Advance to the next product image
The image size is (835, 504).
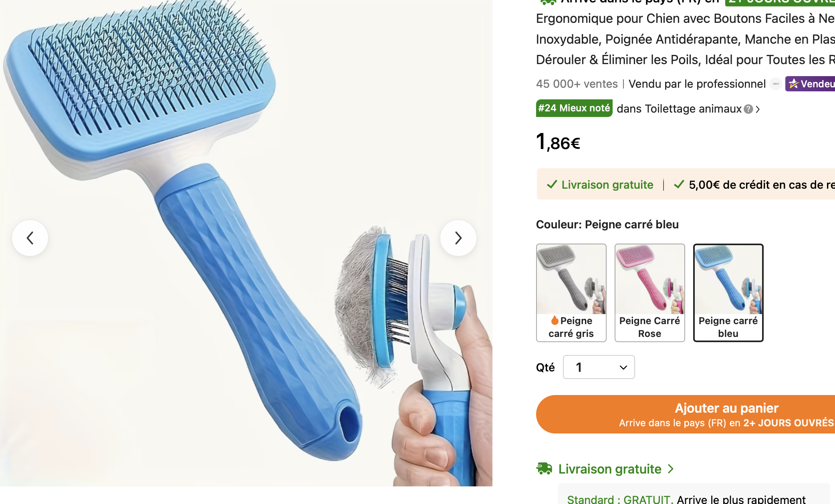pyautogui.click(x=458, y=238)
